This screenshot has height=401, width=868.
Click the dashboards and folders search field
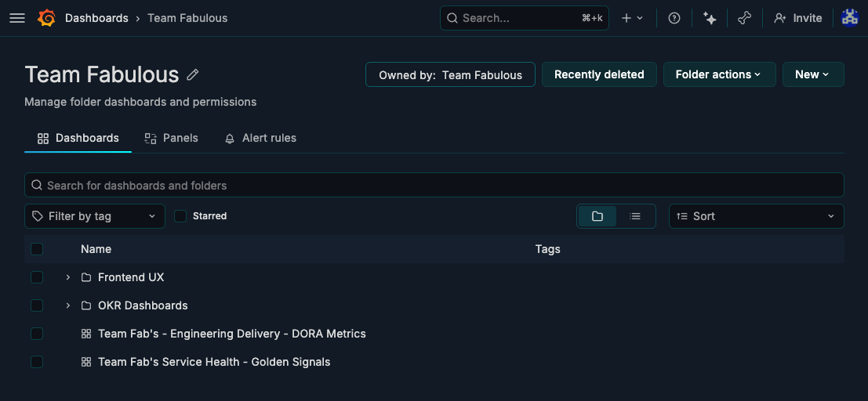pos(434,186)
